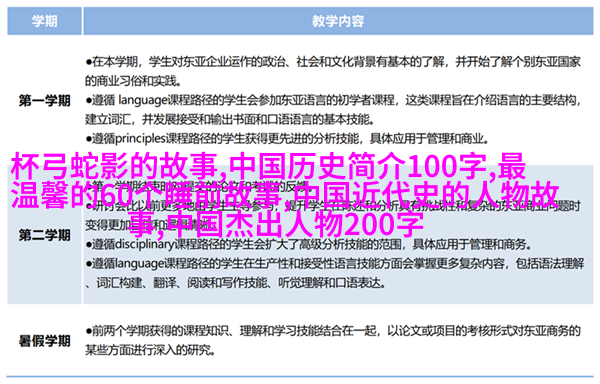Click the 教学内容 column header
The width and height of the screenshot is (600, 384).
click(338, 21)
